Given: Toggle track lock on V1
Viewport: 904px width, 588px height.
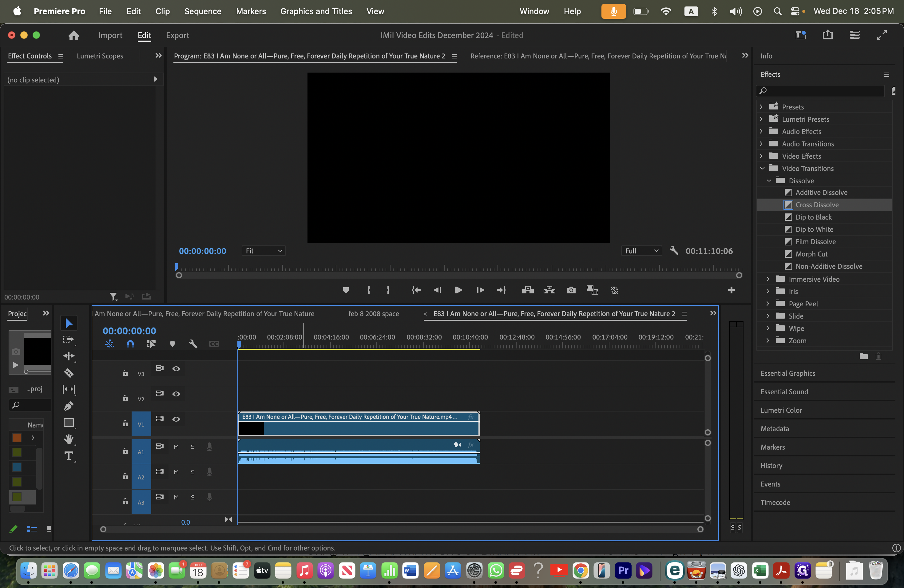Looking at the screenshot, I should pyautogui.click(x=125, y=423).
